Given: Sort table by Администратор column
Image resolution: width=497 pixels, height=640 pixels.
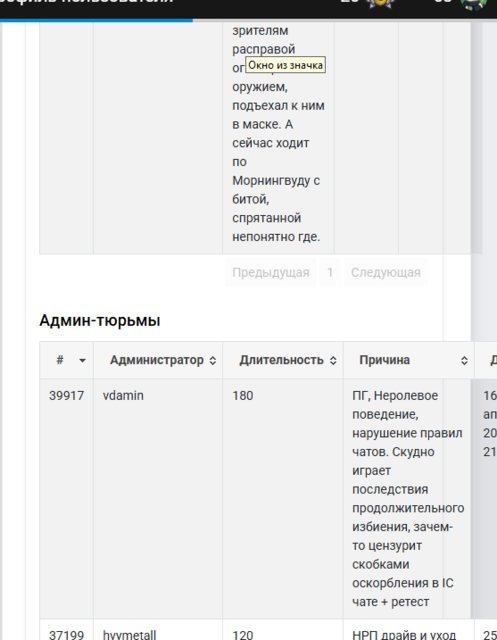Looking at the screenshot, I should coord(158,360).
